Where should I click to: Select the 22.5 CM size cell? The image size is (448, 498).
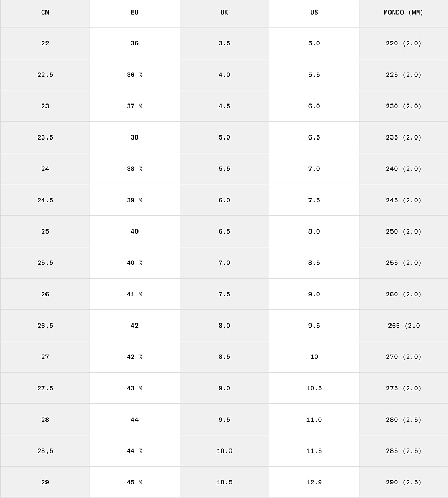click(x=45, y=75)
